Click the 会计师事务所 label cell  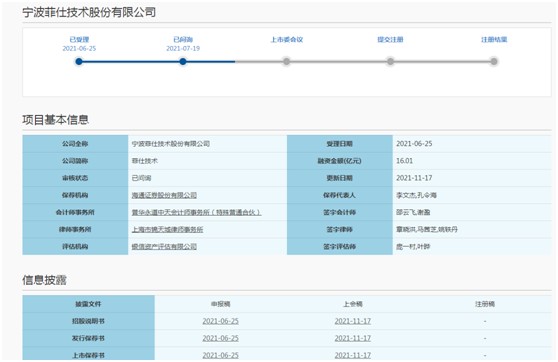pos(75,212)
